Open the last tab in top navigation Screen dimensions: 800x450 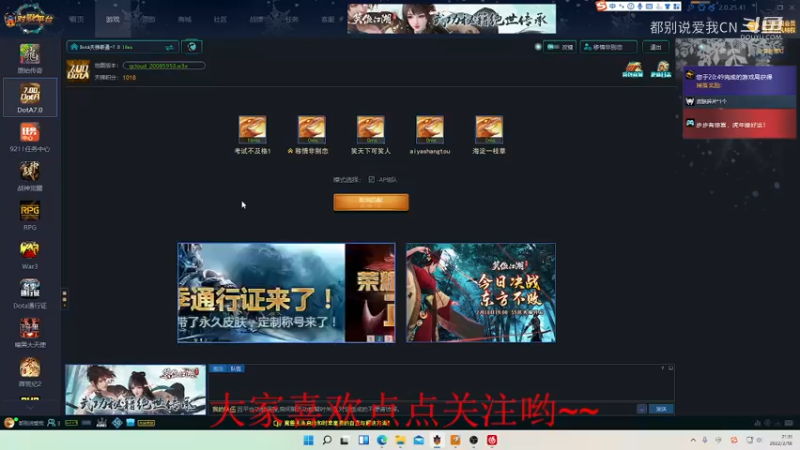pos(328,19)
